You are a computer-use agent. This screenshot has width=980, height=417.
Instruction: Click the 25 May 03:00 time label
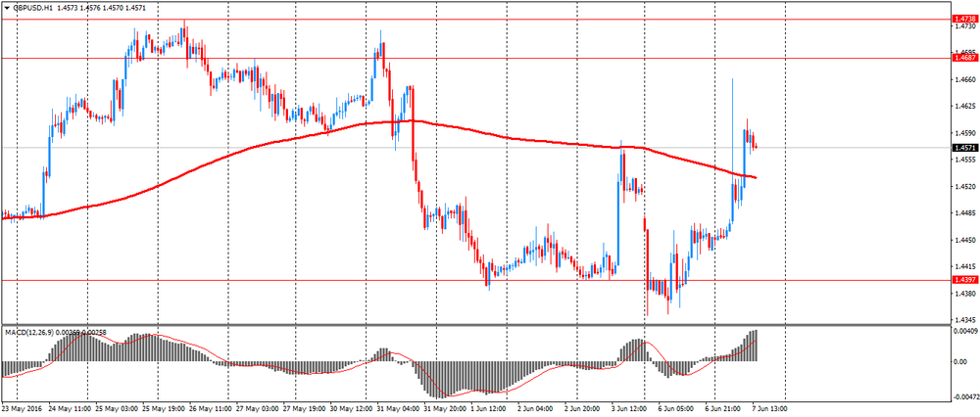(119, 409)
